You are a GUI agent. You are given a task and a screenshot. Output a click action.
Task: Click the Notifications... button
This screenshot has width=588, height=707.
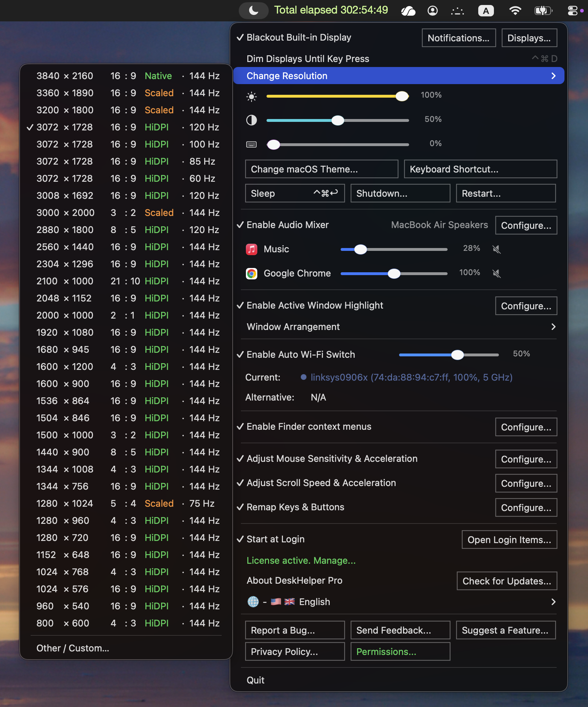coord(459,38)
